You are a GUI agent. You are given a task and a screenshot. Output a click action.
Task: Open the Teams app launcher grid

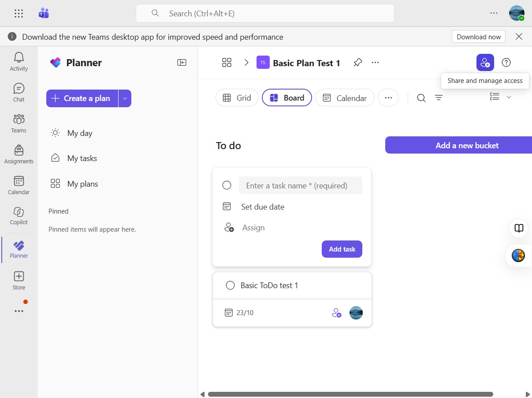tap(19, 14)
